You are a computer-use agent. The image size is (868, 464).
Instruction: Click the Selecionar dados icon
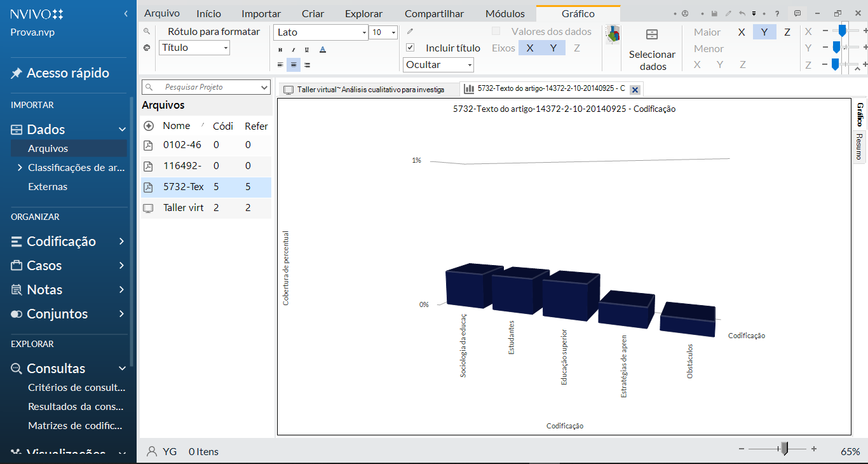tap(652, 34)
